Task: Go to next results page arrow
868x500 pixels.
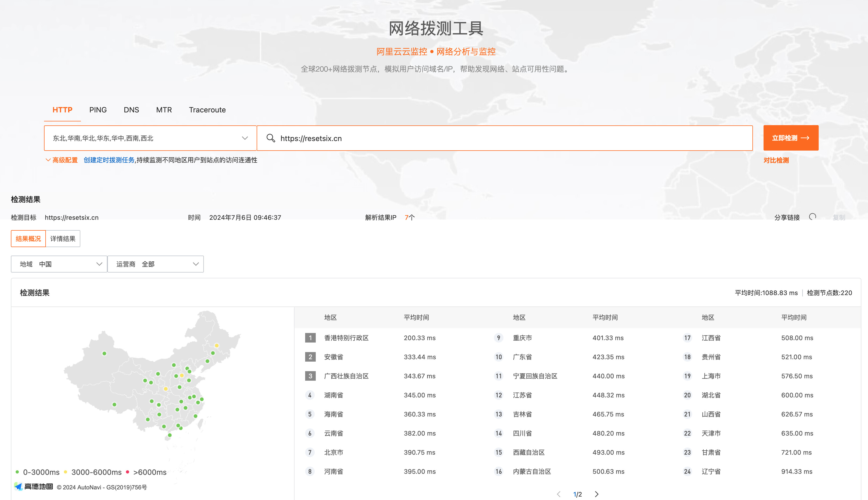Action: [x=597, y=494]
